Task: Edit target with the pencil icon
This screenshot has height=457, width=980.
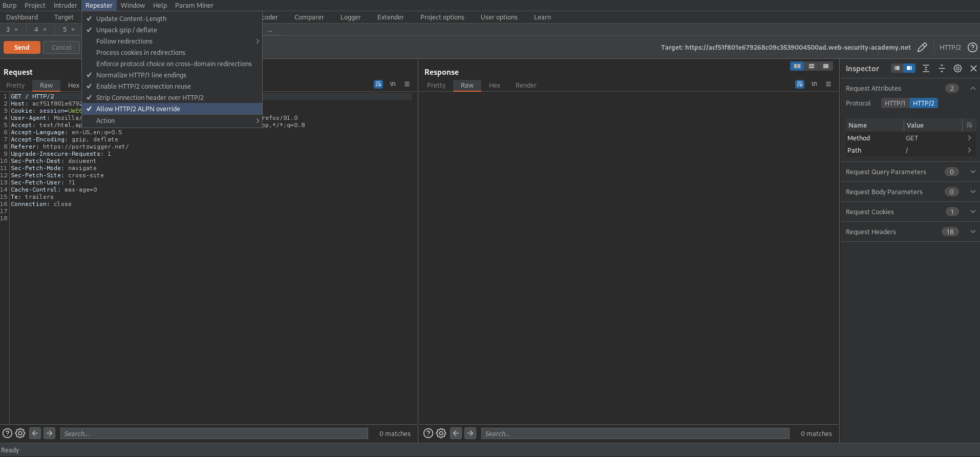Action: coord(922,47)
